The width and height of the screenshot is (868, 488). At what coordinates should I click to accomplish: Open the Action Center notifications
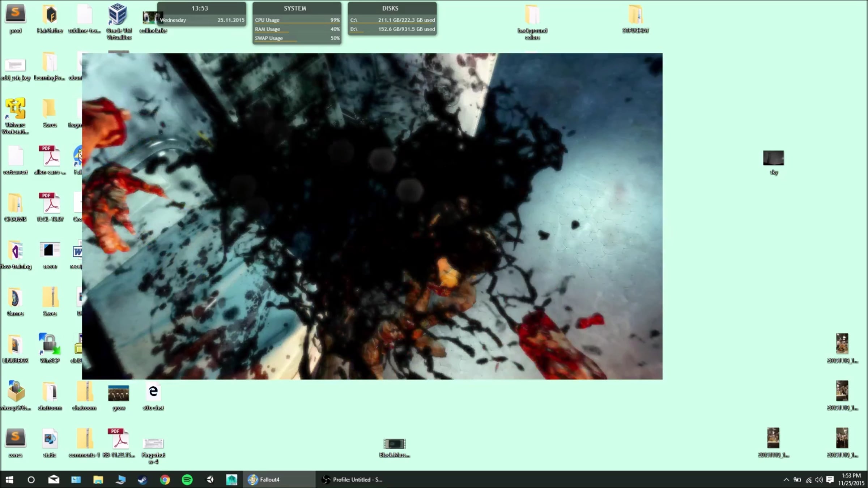(x=830, y=480)
